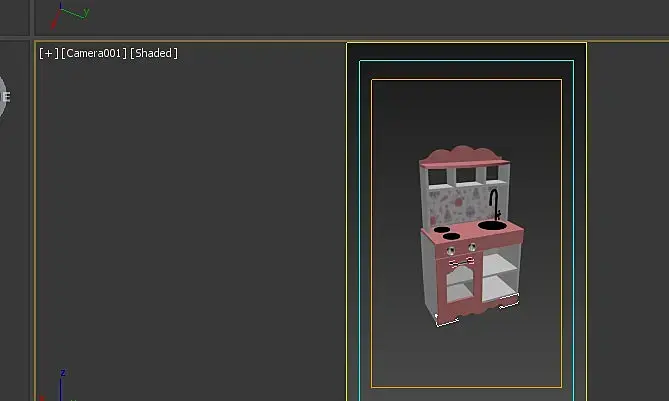669x401 pixels.
Task: Select the black faucet on the toy kitchen
Action: [x=495, y=205]
